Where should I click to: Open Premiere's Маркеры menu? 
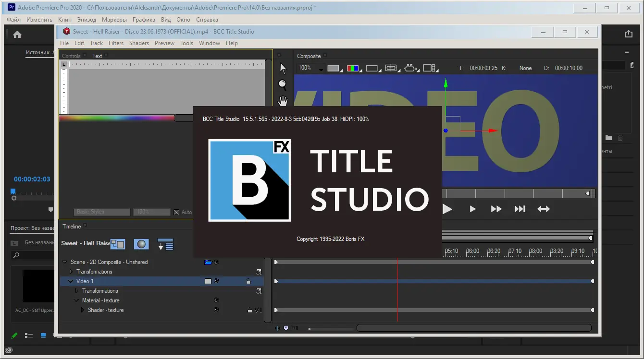click(x=115, y=20)
